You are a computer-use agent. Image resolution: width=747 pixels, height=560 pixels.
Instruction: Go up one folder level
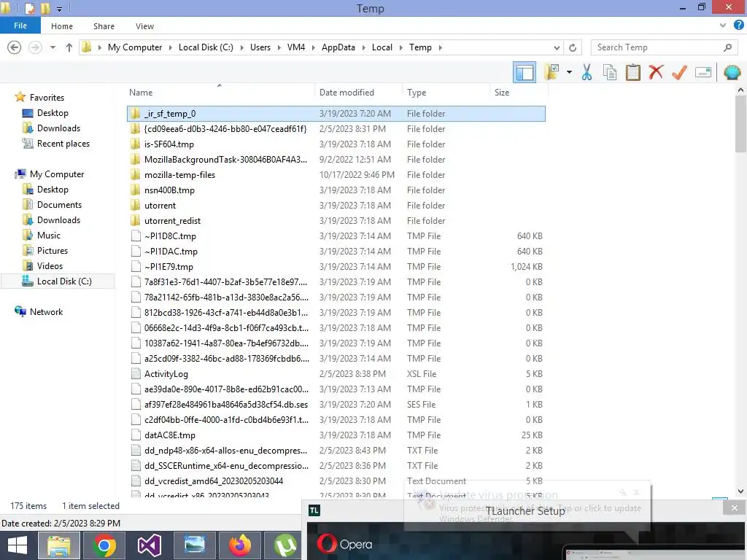point(69,47)
